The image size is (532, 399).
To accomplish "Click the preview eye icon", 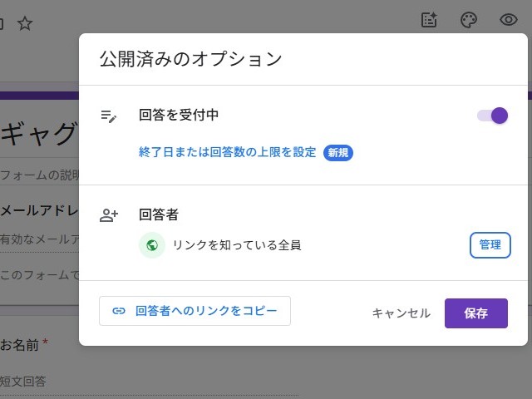I will click(508, 20).
